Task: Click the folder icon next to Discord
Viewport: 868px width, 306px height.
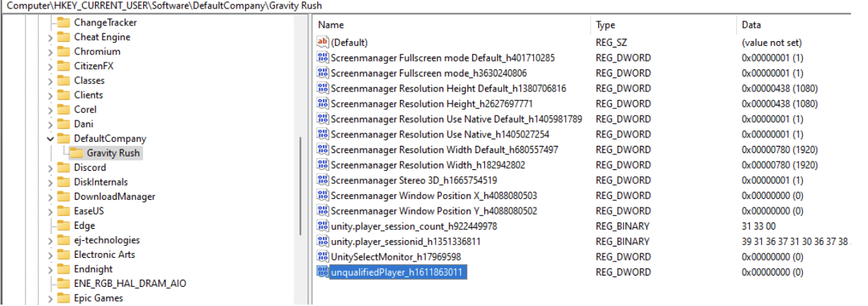Action: click(64, 168)
